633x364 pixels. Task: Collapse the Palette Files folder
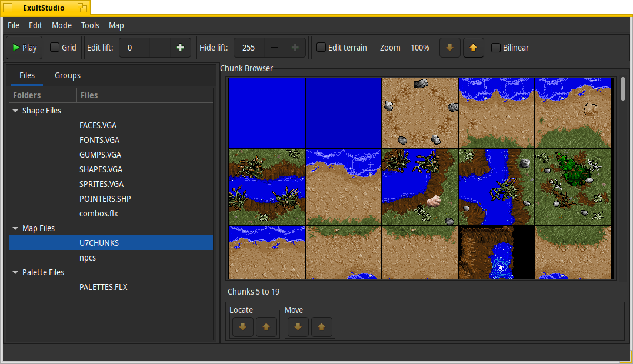pyautogui.click(x=15, y=272)
